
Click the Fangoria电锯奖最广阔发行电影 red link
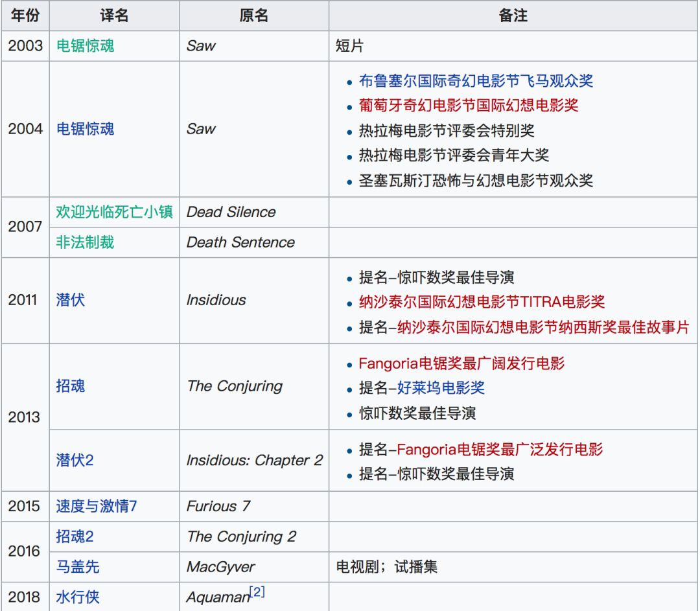(462, 364)
